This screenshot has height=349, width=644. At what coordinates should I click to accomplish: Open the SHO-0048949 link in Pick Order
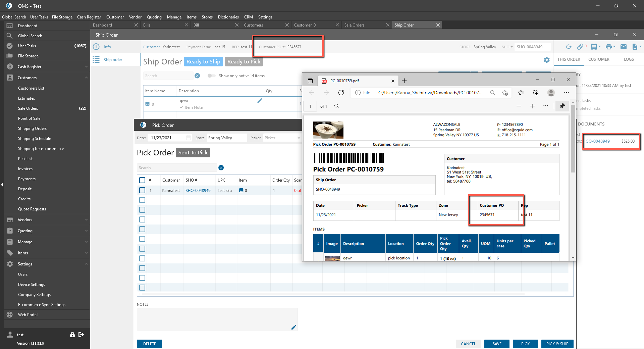pos(198,191)
